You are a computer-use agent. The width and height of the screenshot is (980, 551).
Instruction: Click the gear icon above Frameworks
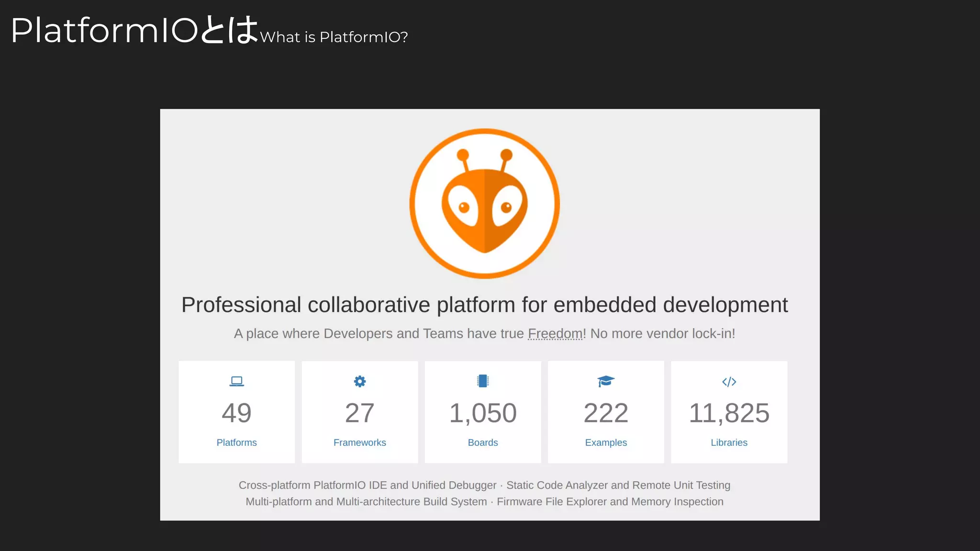point(360,381)
